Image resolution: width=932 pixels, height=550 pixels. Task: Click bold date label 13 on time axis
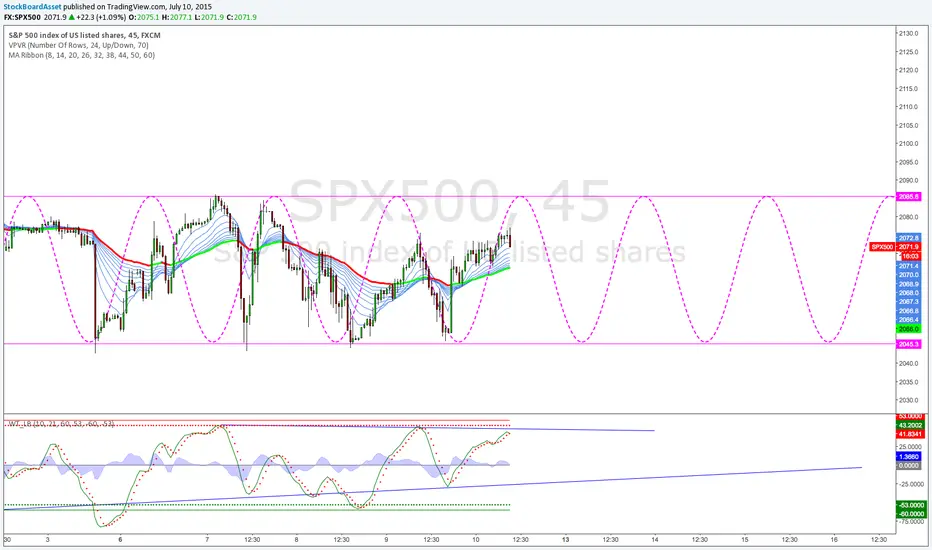coord(566,540)
